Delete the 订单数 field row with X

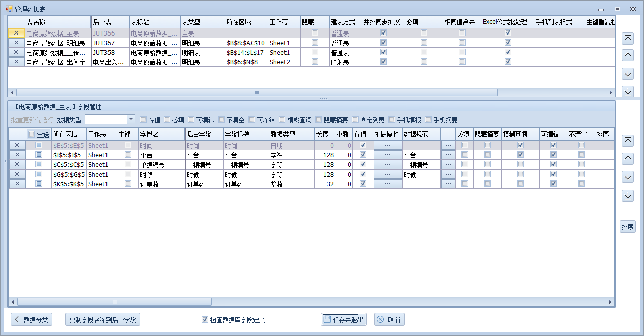coord(17,184)
